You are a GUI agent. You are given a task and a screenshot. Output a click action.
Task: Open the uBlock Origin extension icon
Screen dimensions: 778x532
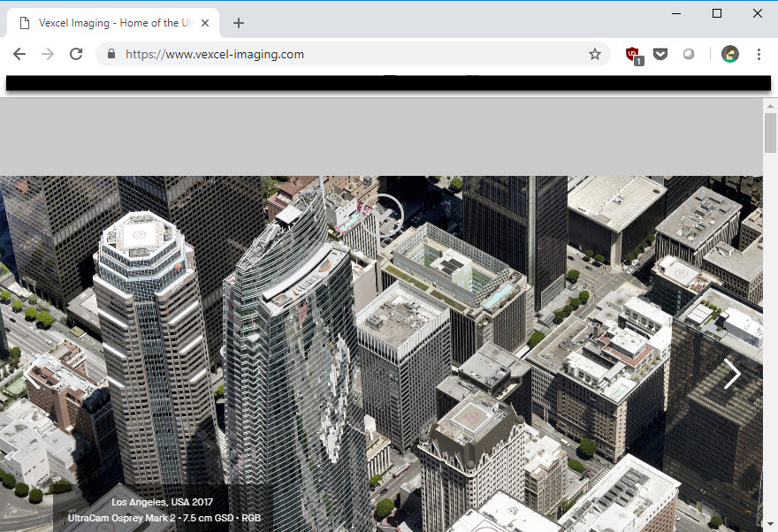[x=634, y=55]
